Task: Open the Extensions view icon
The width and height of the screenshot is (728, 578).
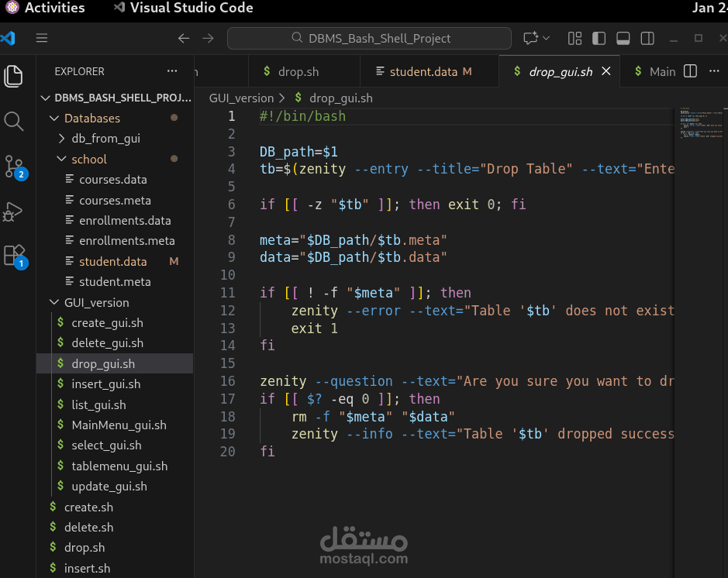Action: pos(14,255)
